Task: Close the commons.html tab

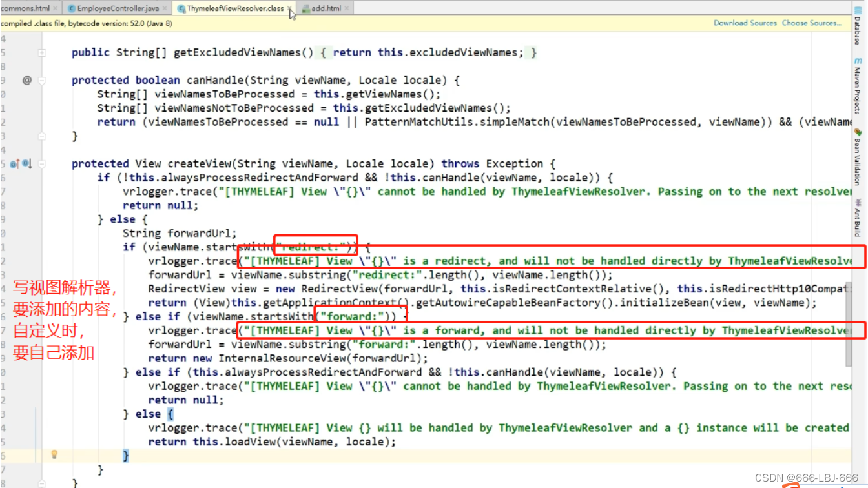Action: pyautogui.click(x=55, y=8)
